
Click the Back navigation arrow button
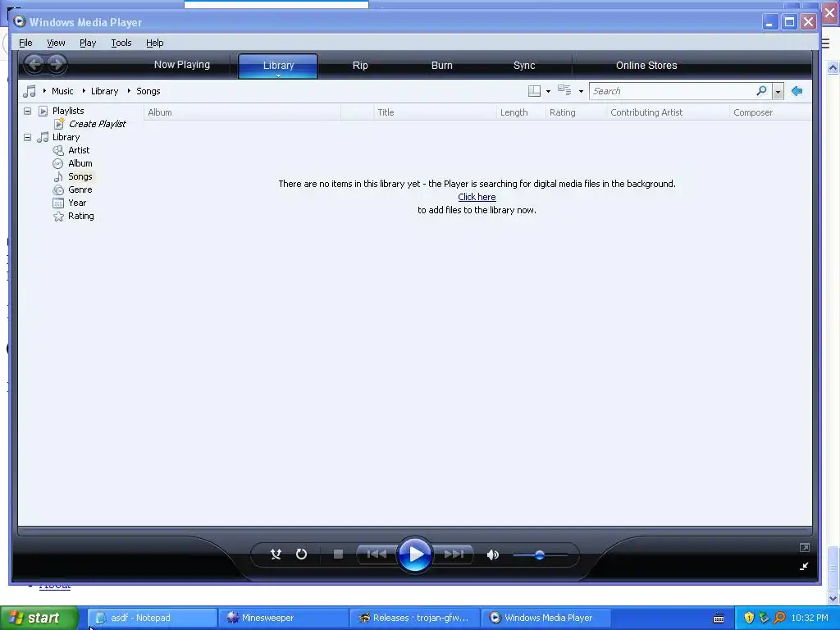click(x=34, y=64)
